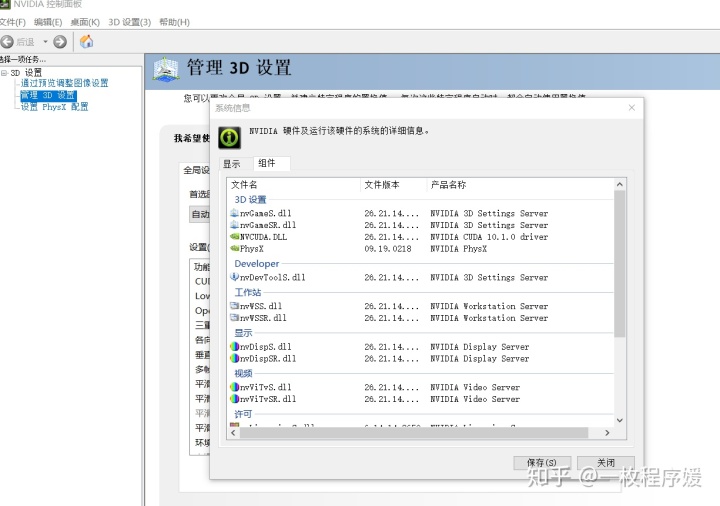Collapse the 3D 设置 tree node

tap(4, 73)
